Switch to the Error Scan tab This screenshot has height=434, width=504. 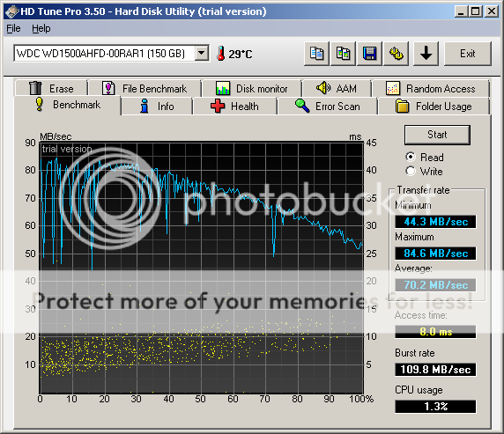[x=328, y=107]
